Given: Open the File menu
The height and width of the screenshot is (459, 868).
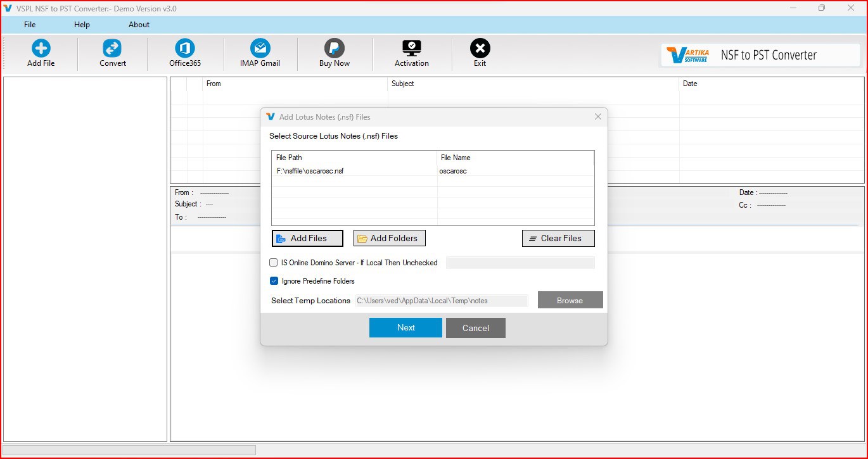Looking at the screenshot, I should [29, 25].
